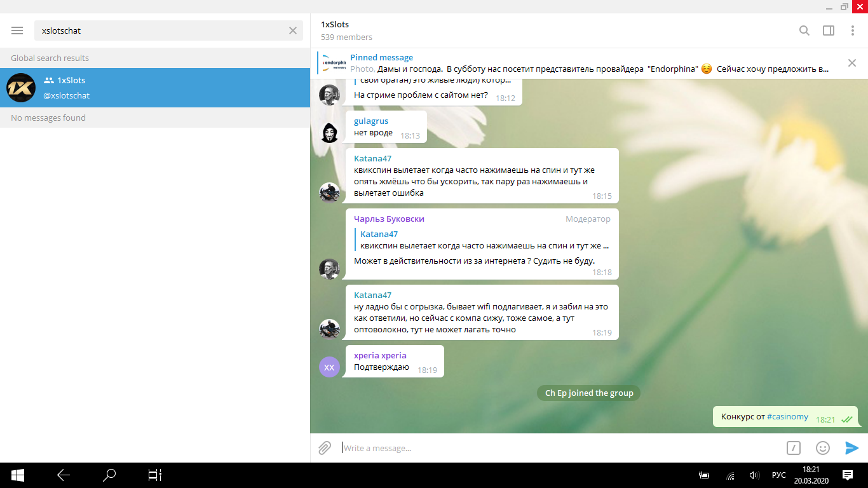
Task: Send the message with the arrow icon
Action: point(852,448)
